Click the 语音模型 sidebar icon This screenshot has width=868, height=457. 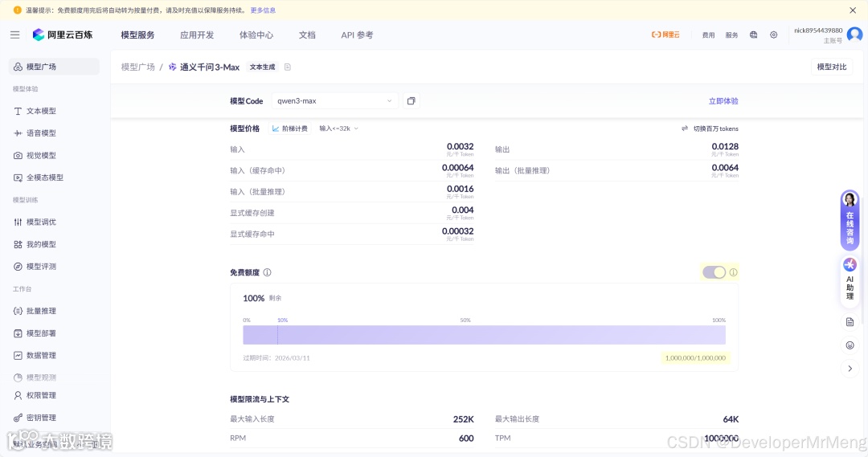click(18, 133)
